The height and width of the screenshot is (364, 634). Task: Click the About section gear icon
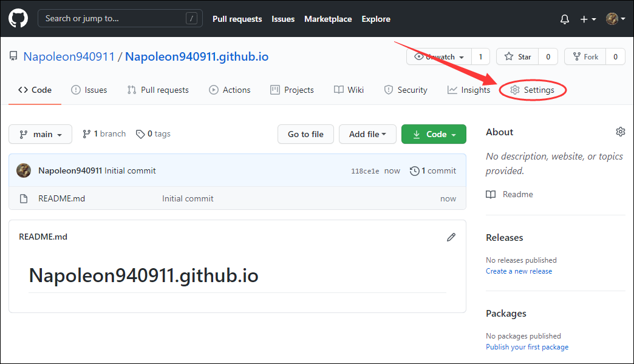coord(620,132)
